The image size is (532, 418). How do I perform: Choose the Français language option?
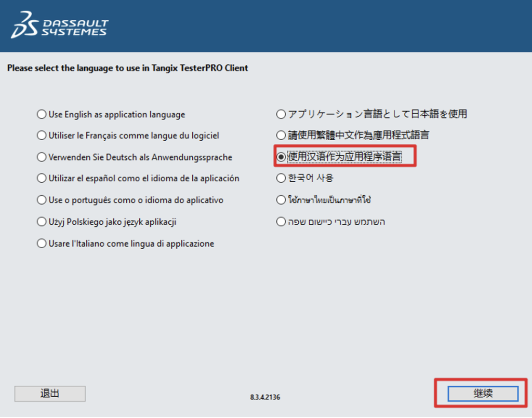(x=42, y=136)
